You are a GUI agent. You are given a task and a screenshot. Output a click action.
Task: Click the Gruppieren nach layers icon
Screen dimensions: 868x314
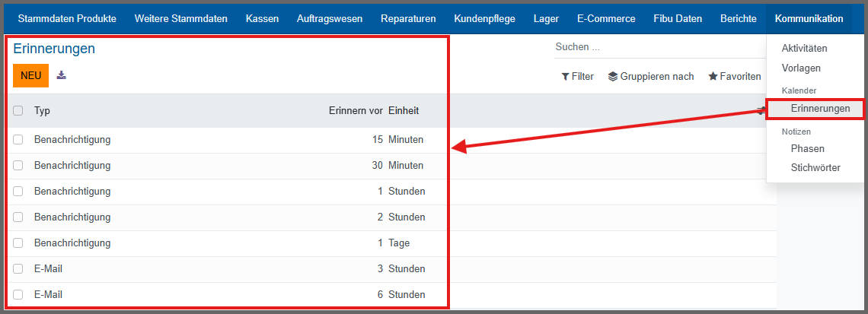[612, 77]
